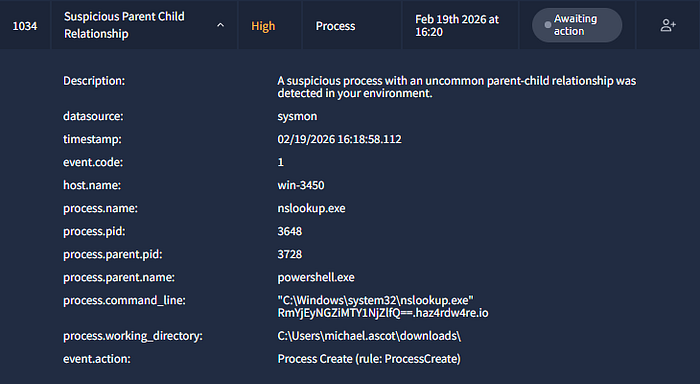Select the haz4rdw4re.io command line text
700x384 pixels.
[x=383, y=306]
